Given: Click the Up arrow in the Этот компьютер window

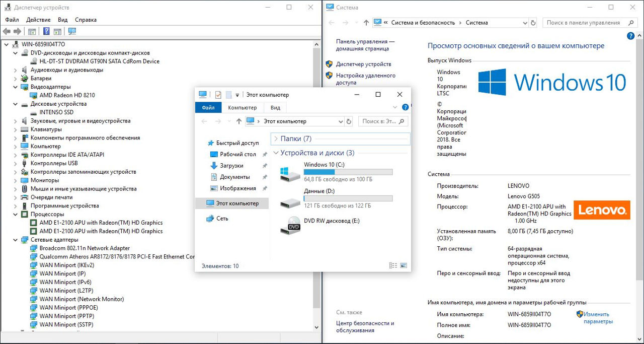Looking at the screenshot, I should point(239,121).
